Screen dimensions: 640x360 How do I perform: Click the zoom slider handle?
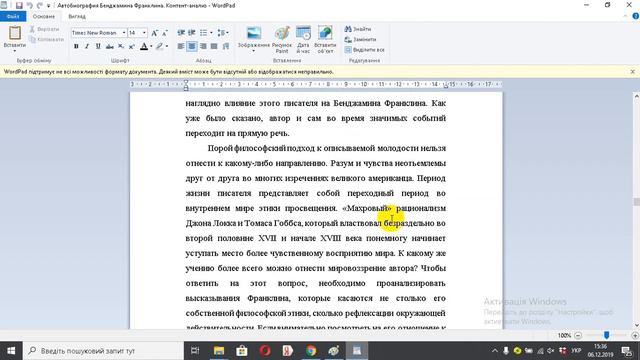pyautogui.click(x=607, y=335)
